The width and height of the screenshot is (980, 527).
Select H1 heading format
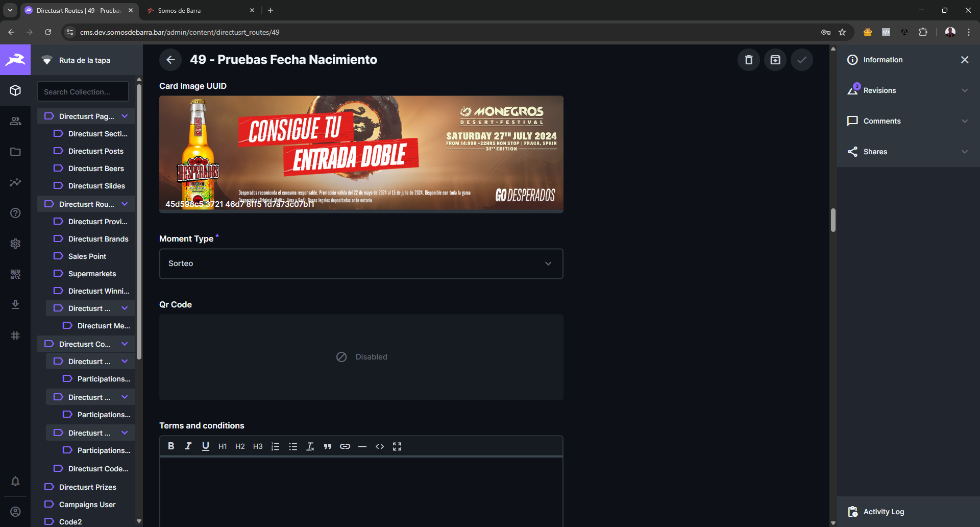[x=223, y=446]
